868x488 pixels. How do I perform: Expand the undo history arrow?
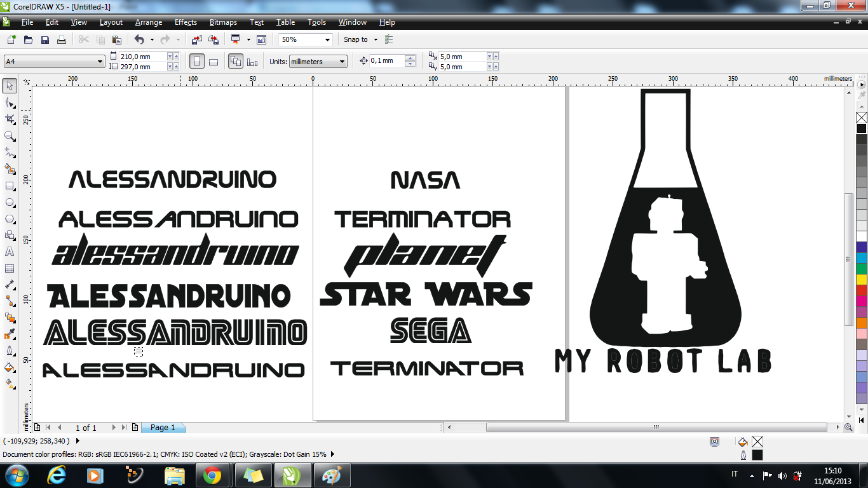152,39
